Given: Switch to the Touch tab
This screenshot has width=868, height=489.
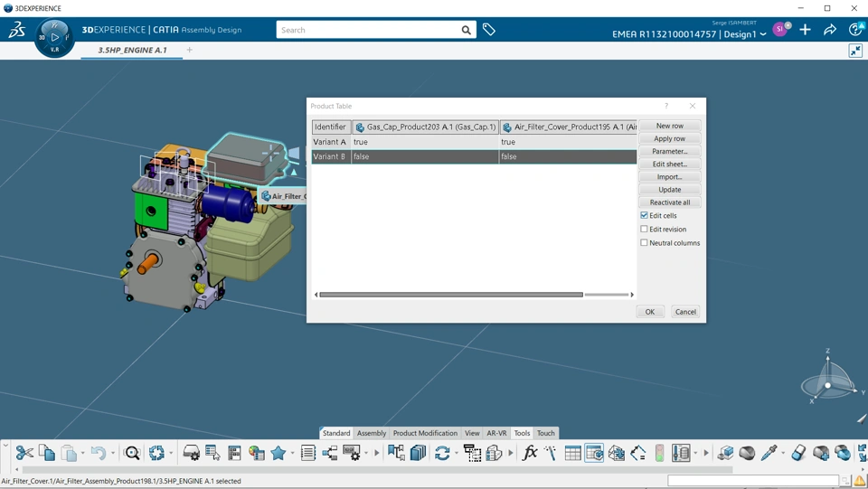Looking at the screenshot, I should point(546,433).
